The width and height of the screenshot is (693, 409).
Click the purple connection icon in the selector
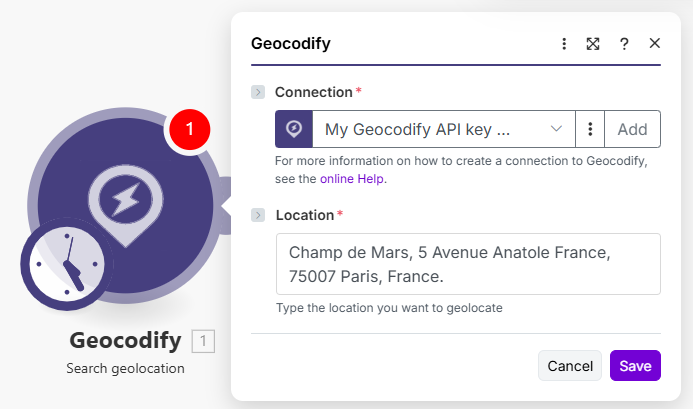(294, 129)
